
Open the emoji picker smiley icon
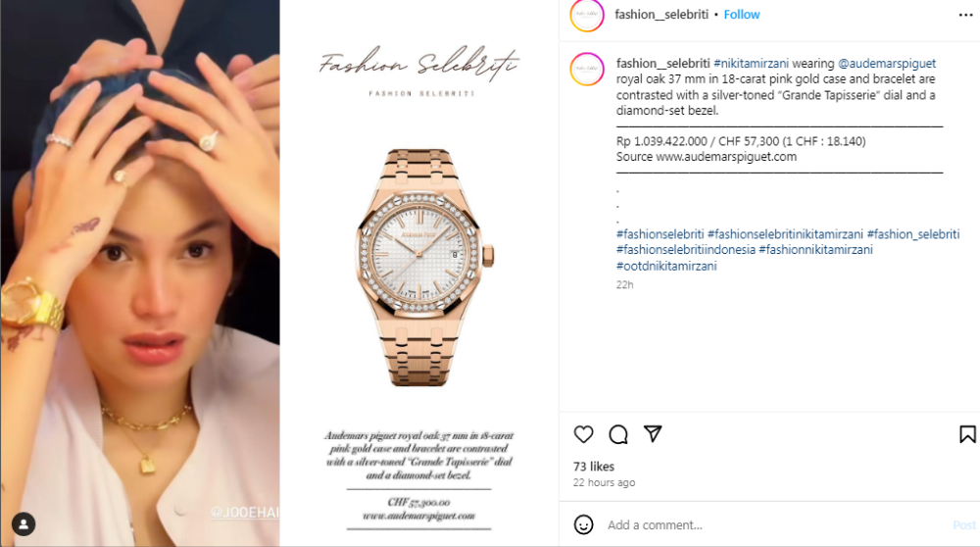(x=583, y=524)
